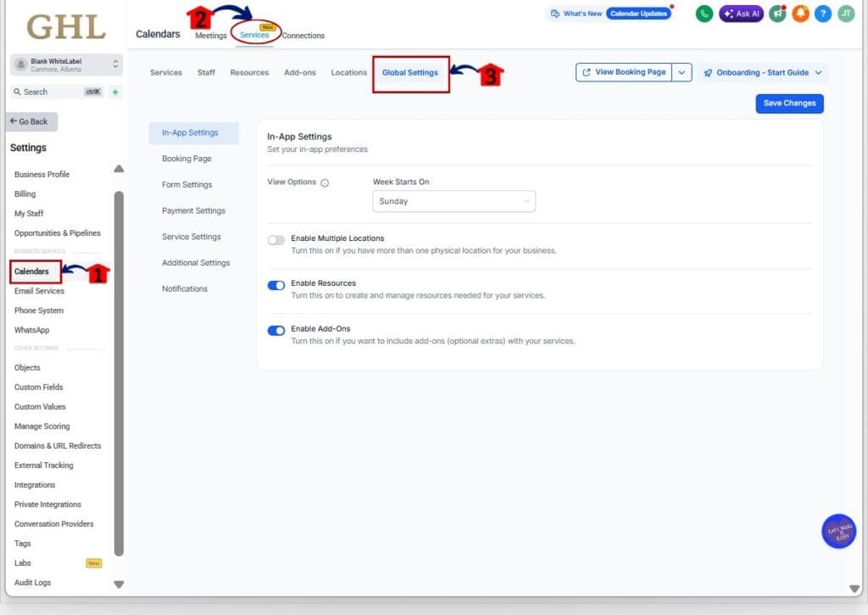Expand the View Booking Page dropdown arrow
The width and height of the screenshot is (868, 615).
[682, 72]
